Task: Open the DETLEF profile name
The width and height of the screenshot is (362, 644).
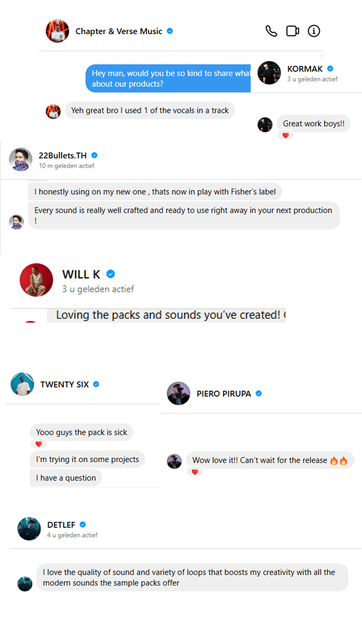Action: [61, 525]
